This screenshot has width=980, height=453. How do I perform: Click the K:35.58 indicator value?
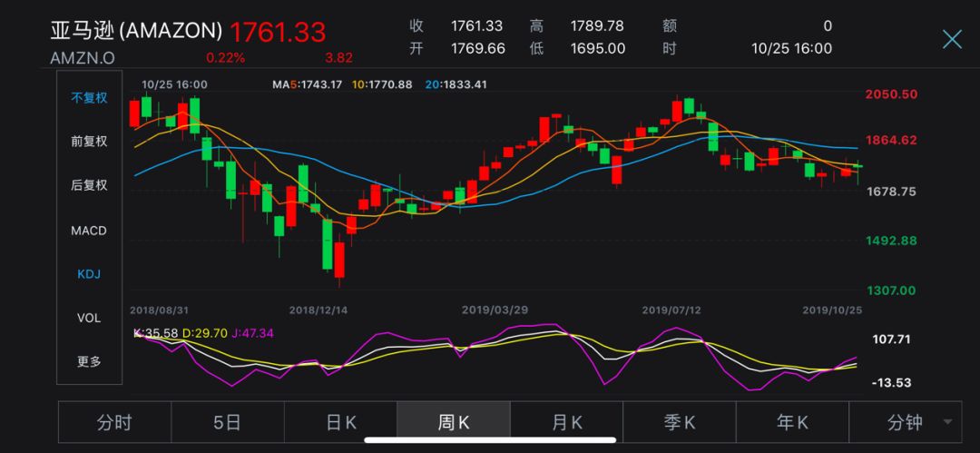(x=156, y=333)
